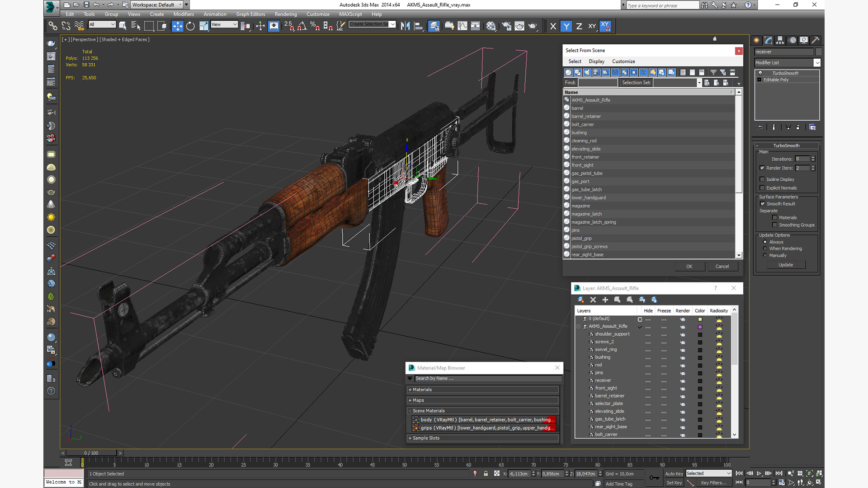Restrict transform to X axis
The image size is (868, 488).
[x=553, y=26]
